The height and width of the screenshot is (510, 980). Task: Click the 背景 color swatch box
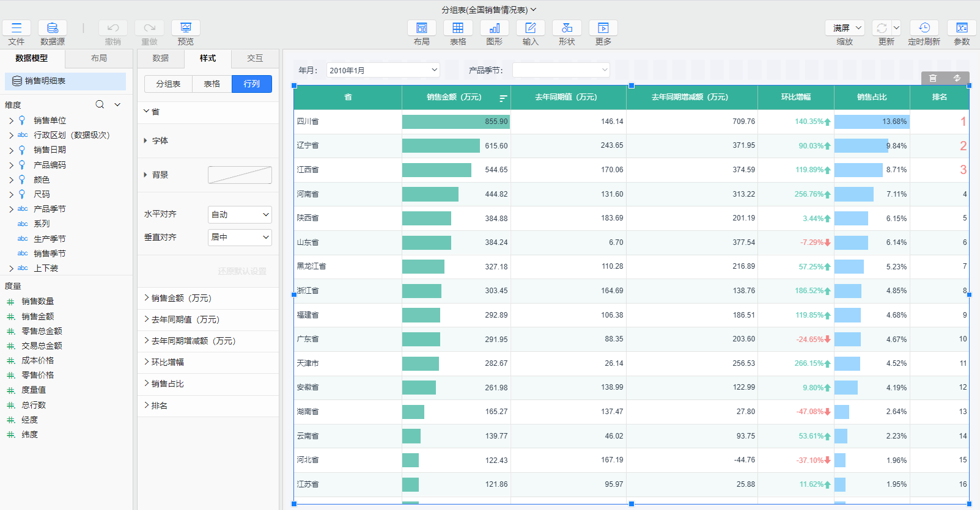tap(240, 175)
